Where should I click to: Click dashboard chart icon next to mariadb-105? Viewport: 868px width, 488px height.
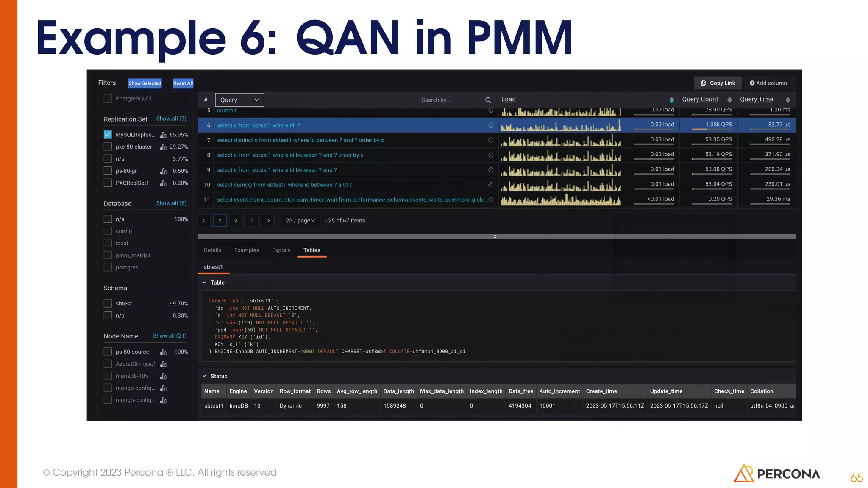point(163,376)
